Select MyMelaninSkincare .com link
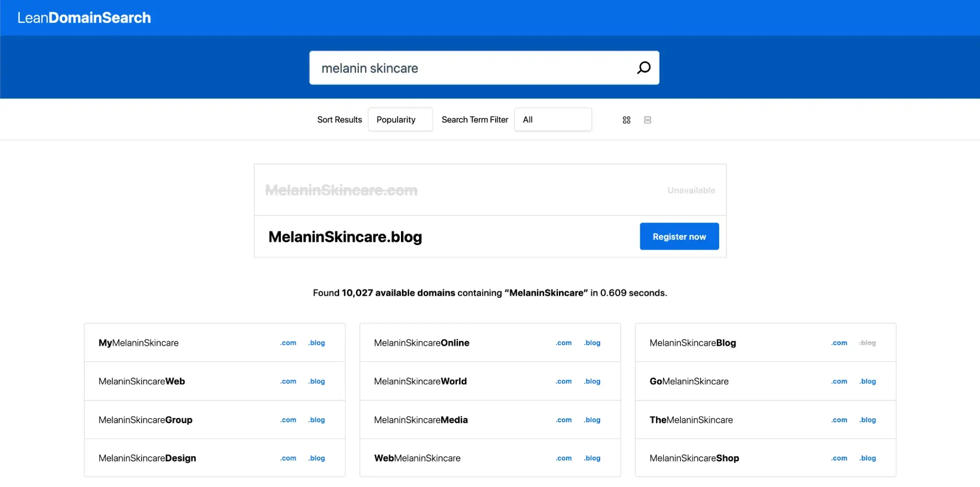This screenshot has height=487, width=980. [x=288, y=343]
